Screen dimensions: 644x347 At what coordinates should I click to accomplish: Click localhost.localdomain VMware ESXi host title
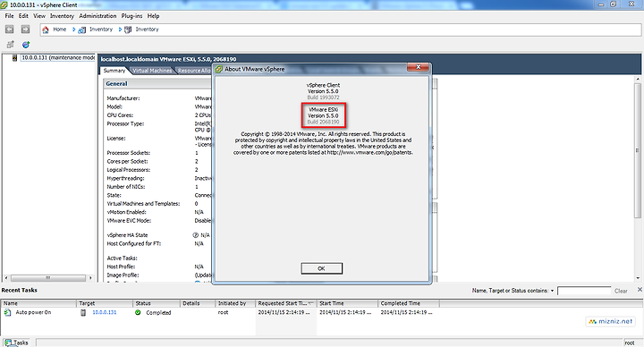pyautogui.click(x=168, y=59)
